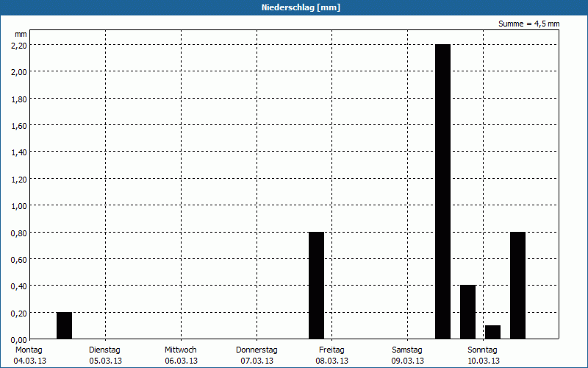Viewport: 588px width, 368px height.
Task: Click the 'Donnerstag' axis label
Action: tap(257, 350)
